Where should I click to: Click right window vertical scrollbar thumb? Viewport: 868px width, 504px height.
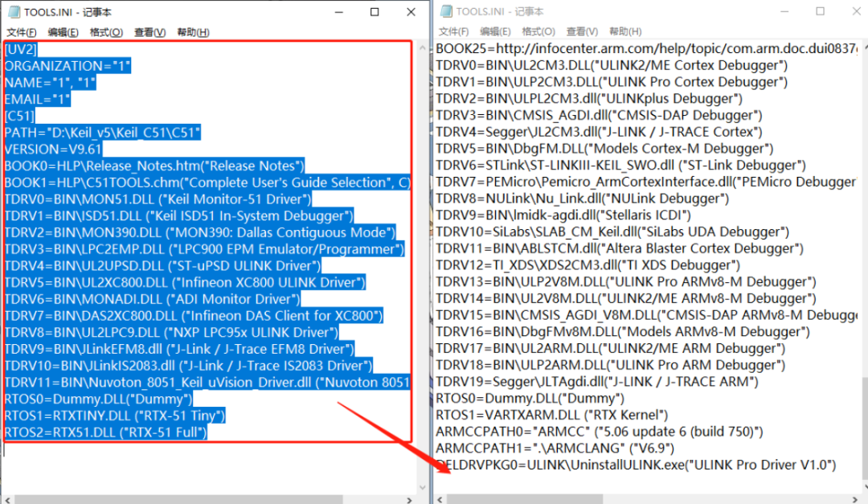coord(865,429)
